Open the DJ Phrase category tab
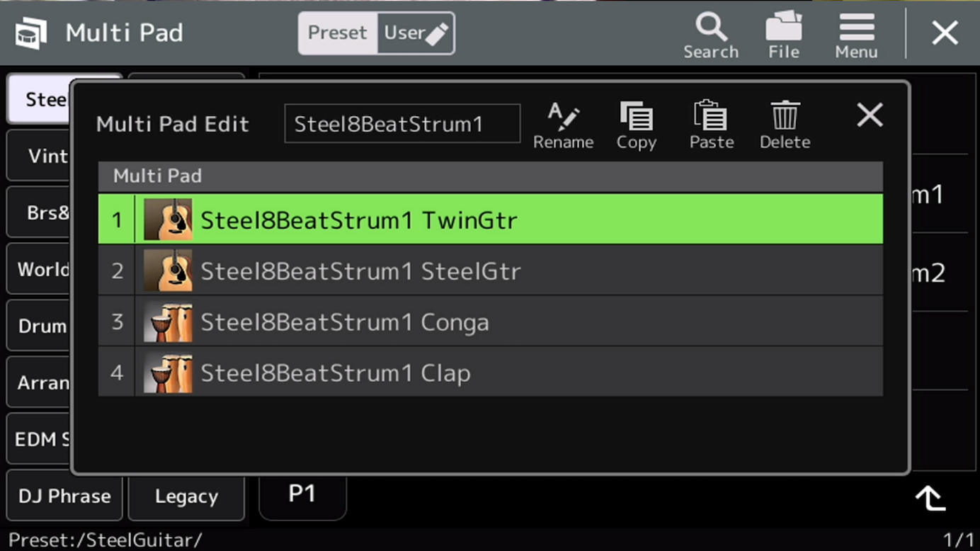The width and height of the screenshot is (980, 551). 64,496
